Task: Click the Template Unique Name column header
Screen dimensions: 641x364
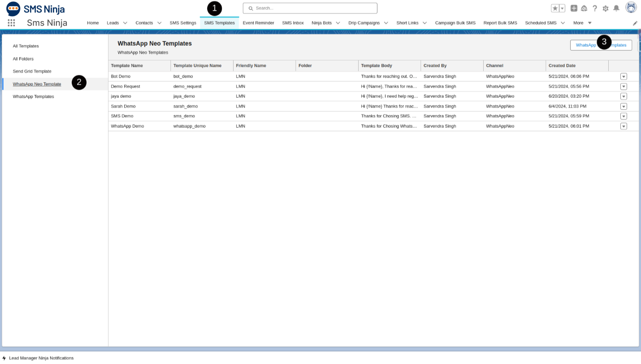Action: click(x=202, y=66)
